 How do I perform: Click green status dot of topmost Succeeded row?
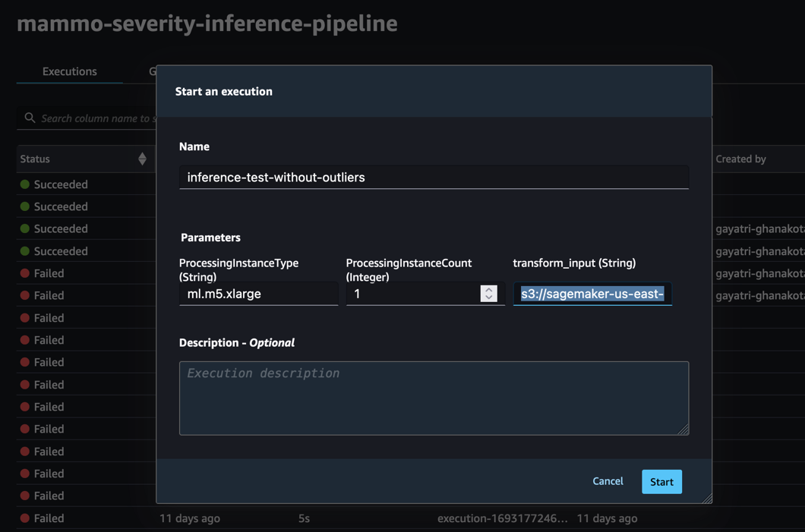click(25, 184)
